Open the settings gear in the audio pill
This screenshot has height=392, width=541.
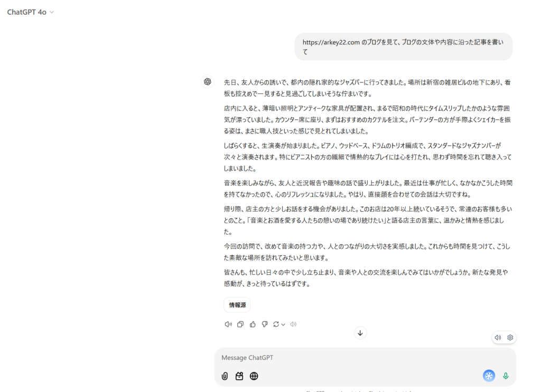[x=510, y=337]
